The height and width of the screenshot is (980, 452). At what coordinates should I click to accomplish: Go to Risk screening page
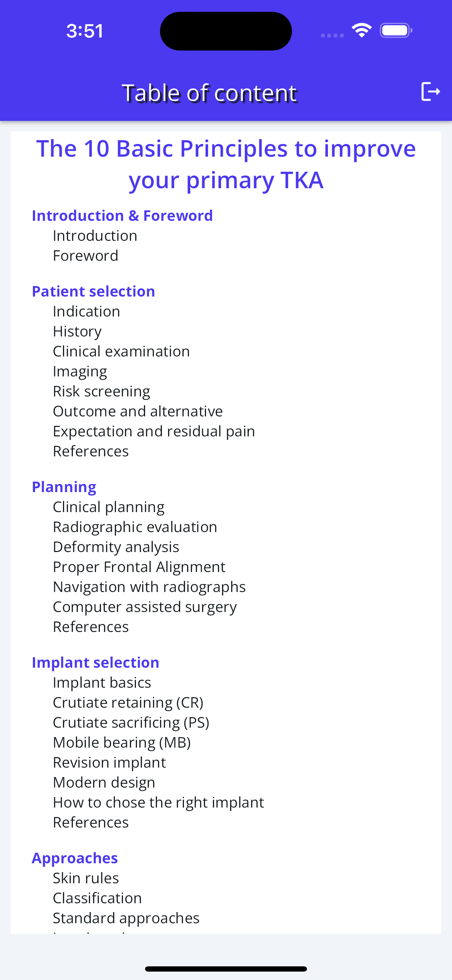point(101,391)
